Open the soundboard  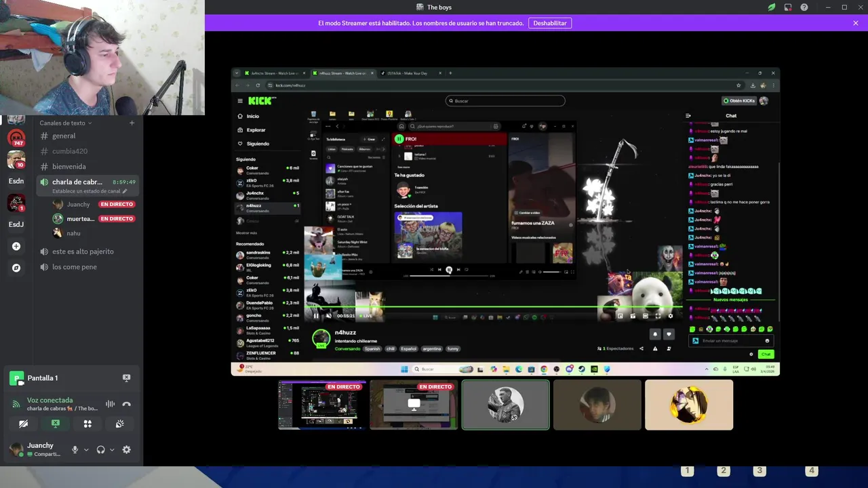[x=119, y=424]
